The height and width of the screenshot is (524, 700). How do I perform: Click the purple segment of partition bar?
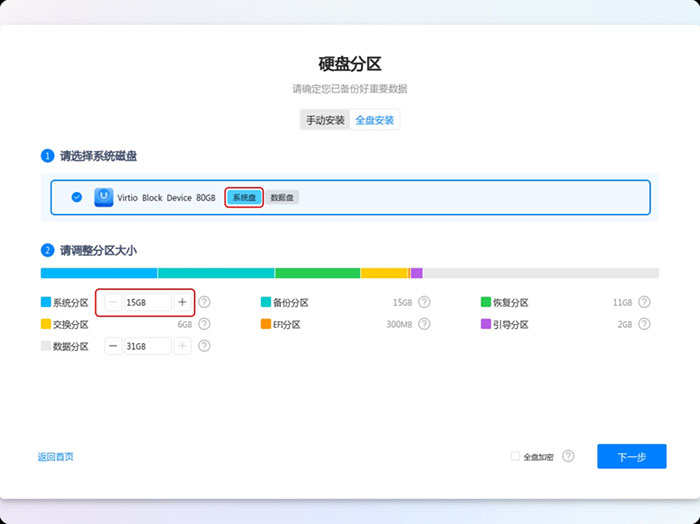pos(417,273)
